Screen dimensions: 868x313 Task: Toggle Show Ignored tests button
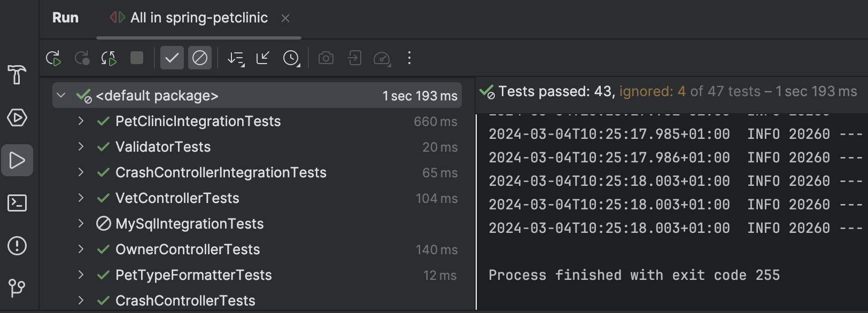point(200,58)
